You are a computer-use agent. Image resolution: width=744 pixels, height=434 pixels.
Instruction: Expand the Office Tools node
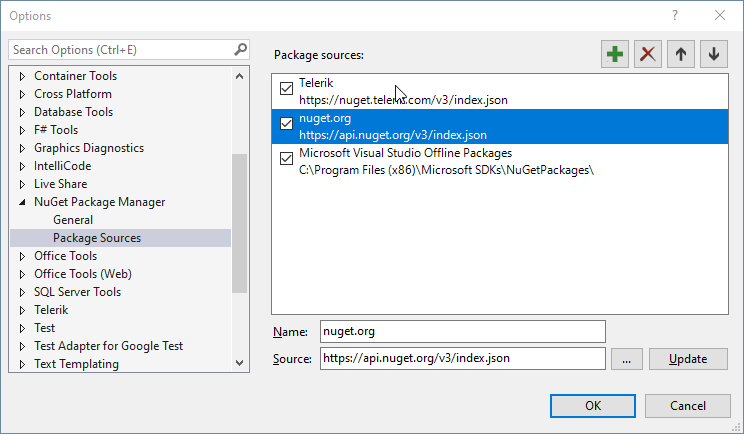click(22, 256)
